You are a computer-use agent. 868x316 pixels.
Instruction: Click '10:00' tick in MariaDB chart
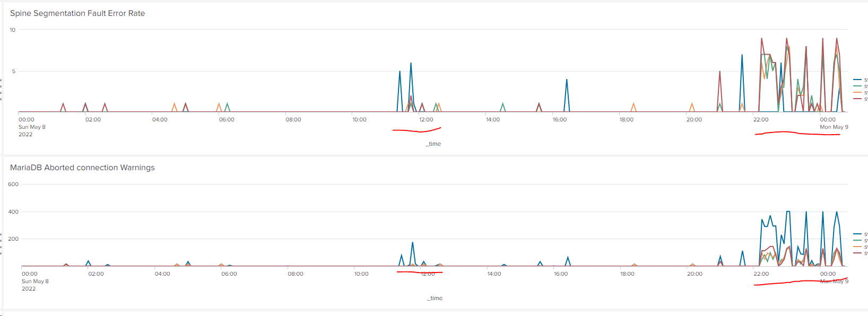361,274
